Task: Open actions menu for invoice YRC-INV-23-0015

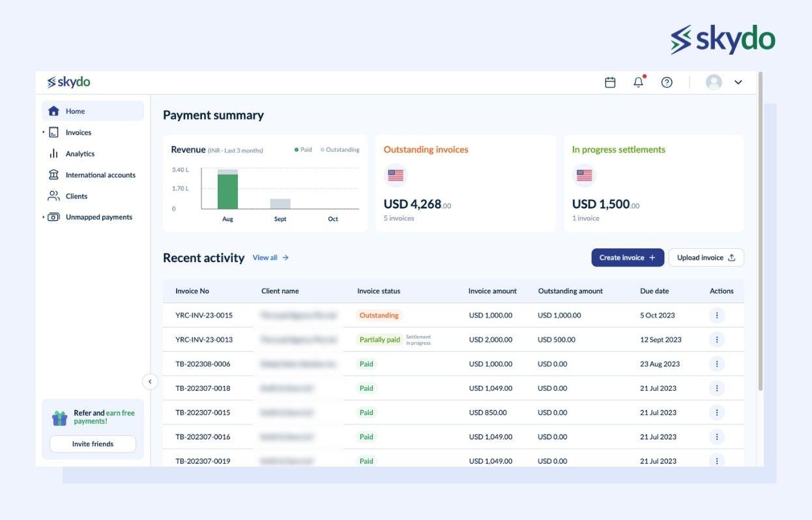Action: [x=716, y=314]
